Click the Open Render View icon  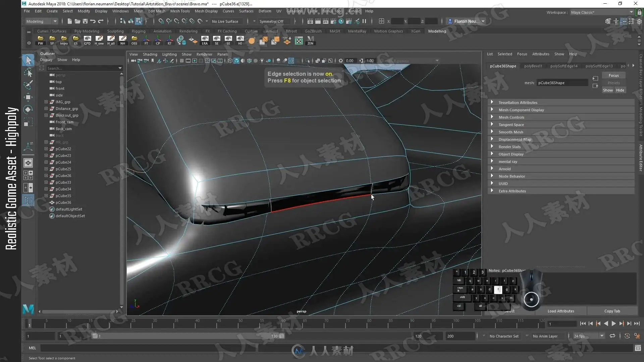pyautogui.click(x=310, y=21)
